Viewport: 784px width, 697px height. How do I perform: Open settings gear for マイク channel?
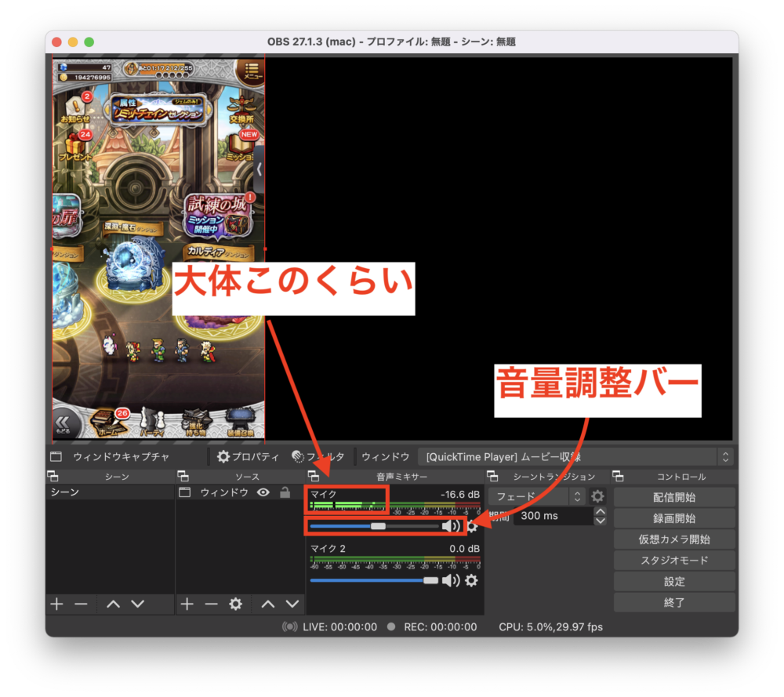473,526
